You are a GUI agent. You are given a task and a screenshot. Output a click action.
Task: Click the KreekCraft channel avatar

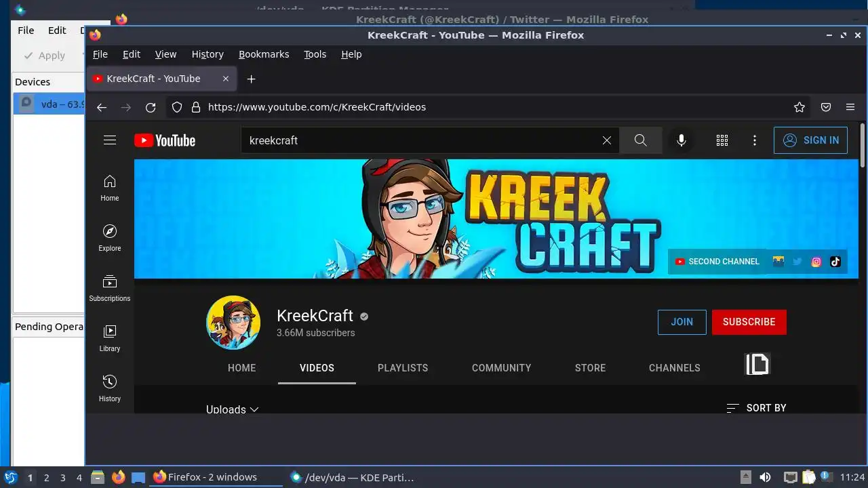tap(233, 323)
